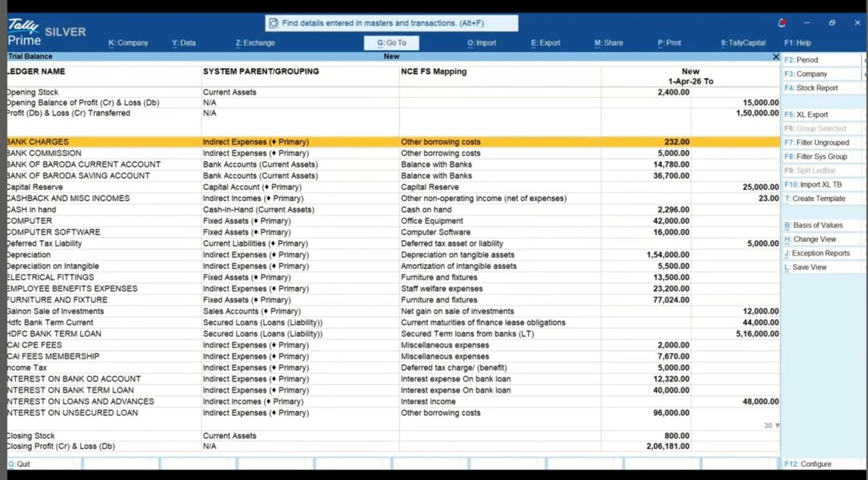Open the Z: Exchange menu
868x480 pixels.
255,43
